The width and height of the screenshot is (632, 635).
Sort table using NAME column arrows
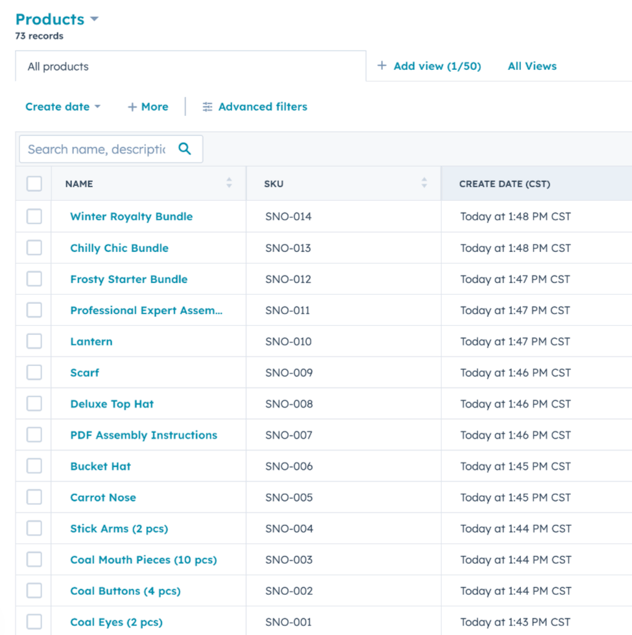pyautogui.click(x=229, y=183)
